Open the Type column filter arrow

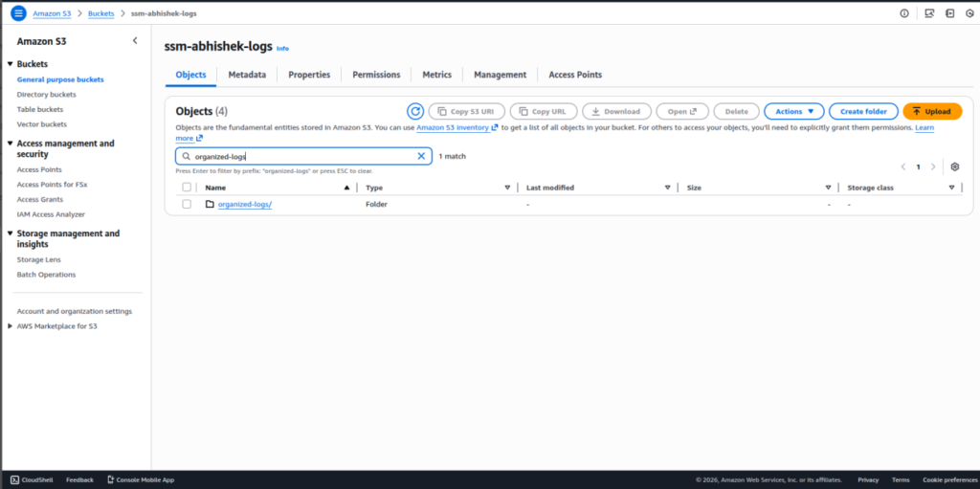pyautogui.click(x=507, y=188)
